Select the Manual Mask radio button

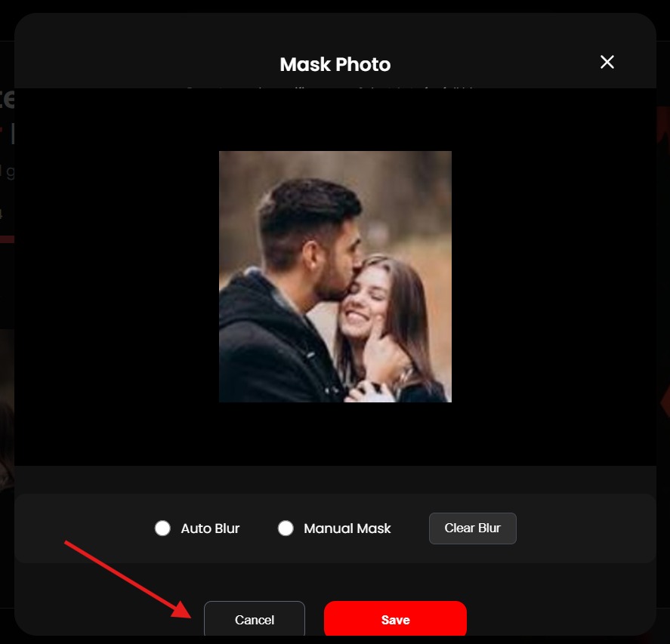(x=286, y=528)
